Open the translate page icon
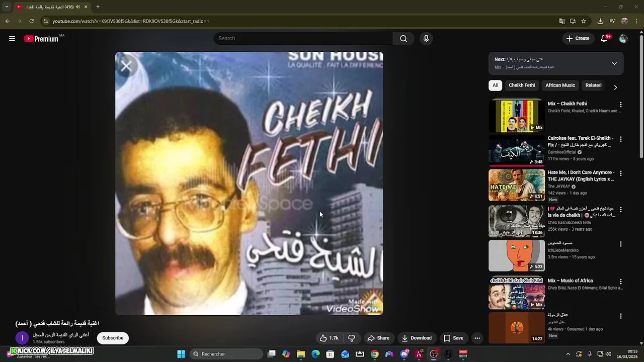This screenshot has width=644, height=362. pyautogui.click(x=562, y=21)
